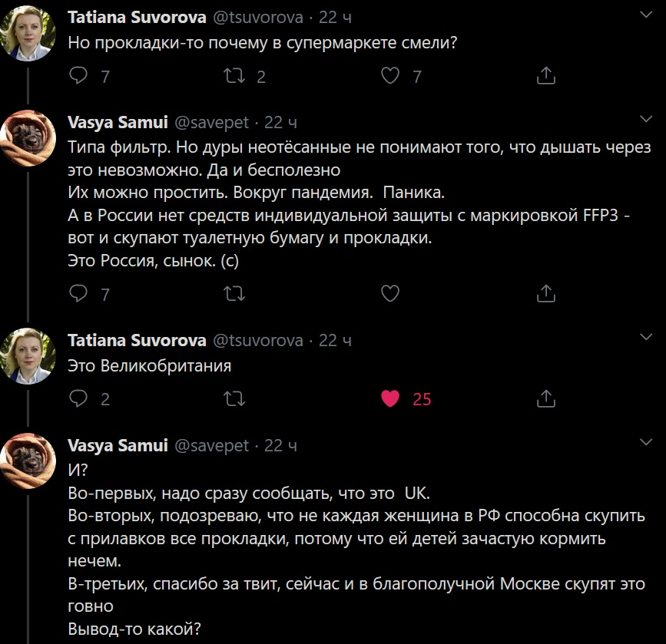This screenshot has width=666, height=644.
Task: Open the '22 ч' timestamp of 'Это Великобритания' tweet
Action: click(x=335, y=340)
